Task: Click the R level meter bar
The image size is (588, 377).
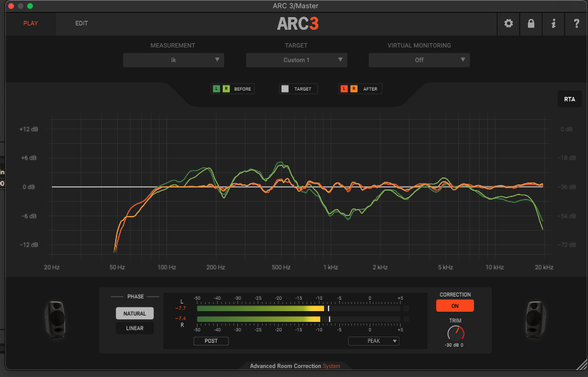Action: 299,319
